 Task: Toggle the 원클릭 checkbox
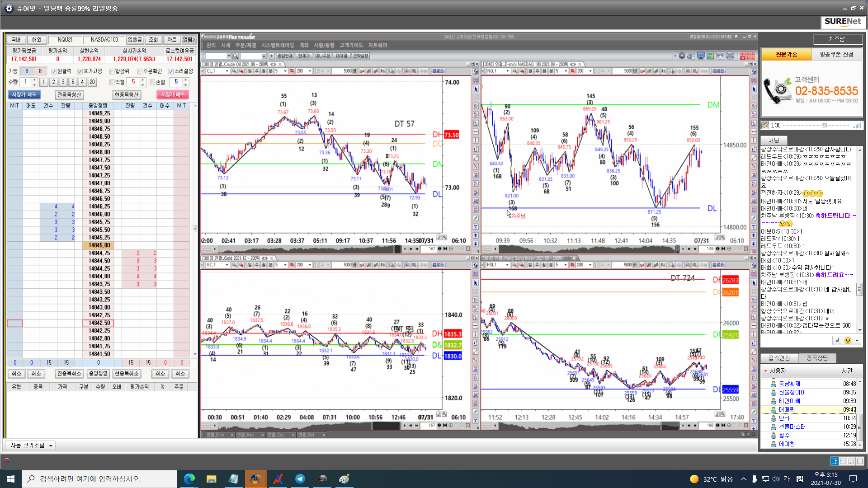pyautogui.click(x=54, y=71)
